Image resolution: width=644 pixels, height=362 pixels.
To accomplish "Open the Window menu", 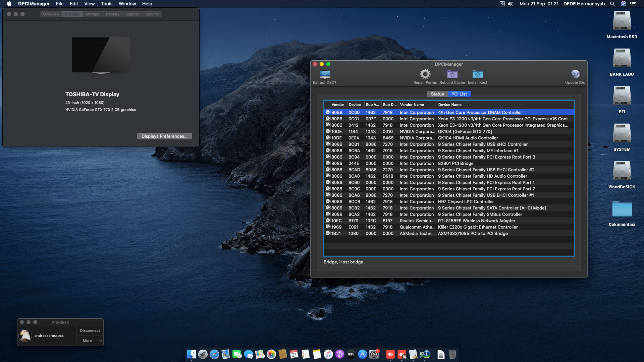I will [x=127, y=4].
